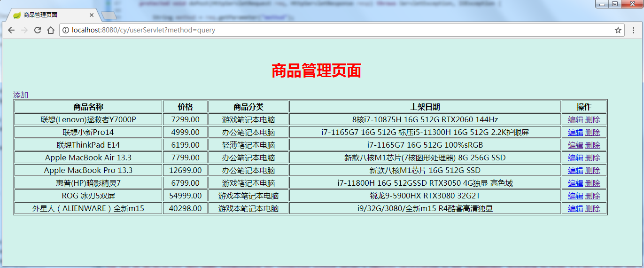Click the 价格 column header
Viewport: 644px width, 268px height.
point(186,107)
